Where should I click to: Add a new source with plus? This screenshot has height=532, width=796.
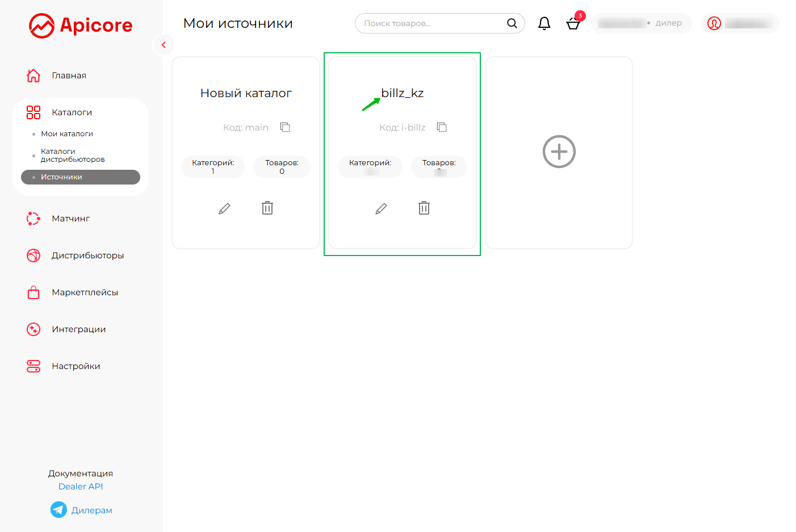559,152
